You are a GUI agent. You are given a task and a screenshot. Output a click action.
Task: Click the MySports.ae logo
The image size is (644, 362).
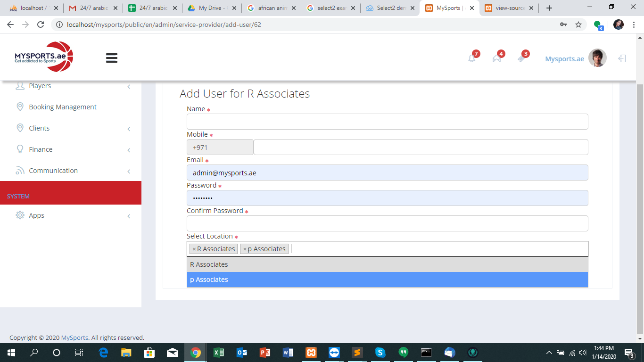click(x=44, y=57)
